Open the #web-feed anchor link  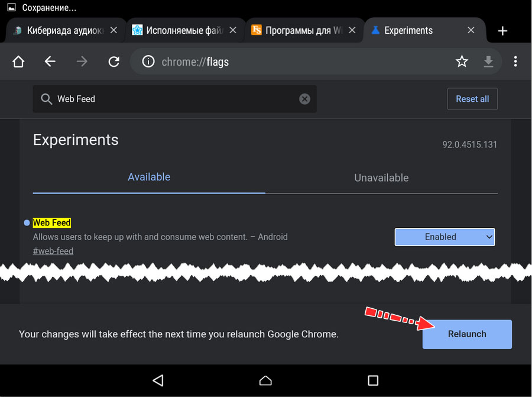[53, 251]
